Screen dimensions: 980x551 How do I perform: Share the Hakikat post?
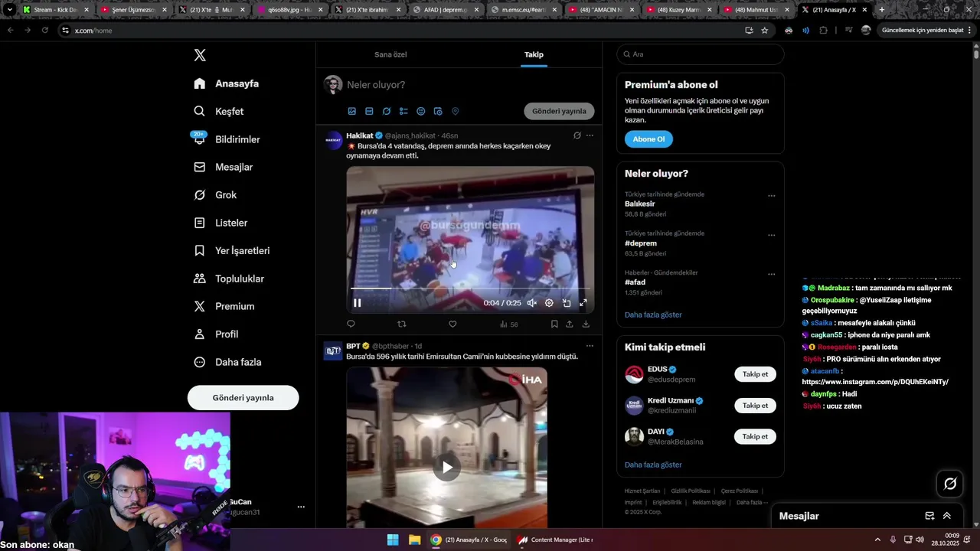click(570, 324)
